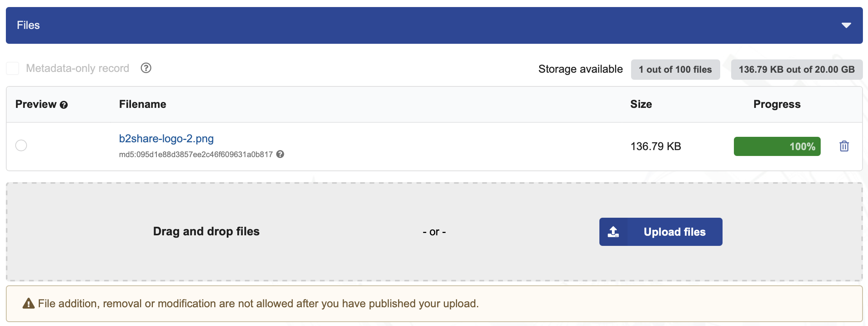
Task: Click the '136.79 KB out of 20.00 GB' badge
Action: coord(796,69)
